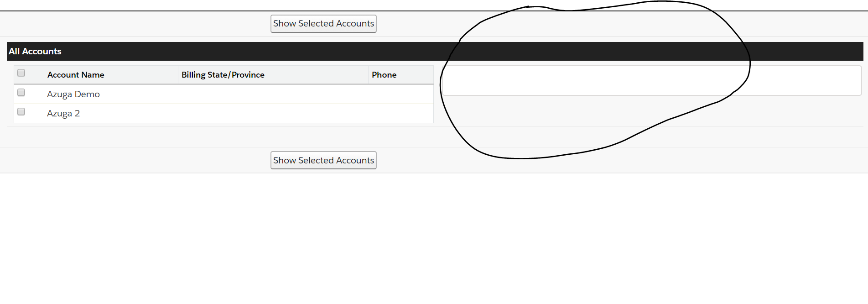This screenshot has width=868, height=304.
Task: Click the Azuga 2 account name
Action: 63,114
